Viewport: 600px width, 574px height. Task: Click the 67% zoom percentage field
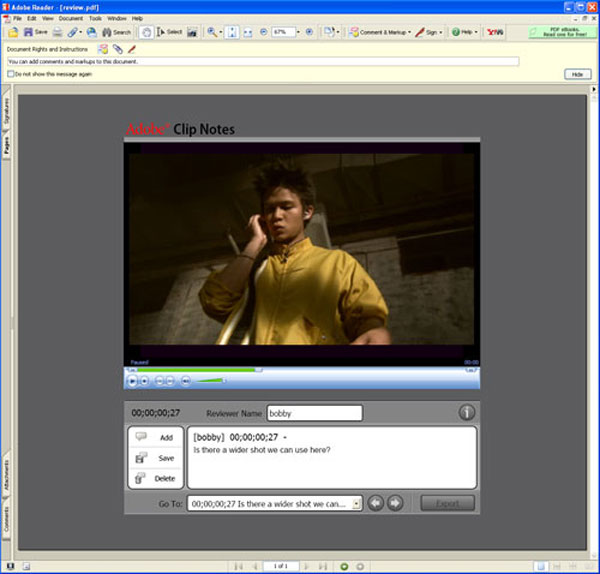click(x=283, y=32)
